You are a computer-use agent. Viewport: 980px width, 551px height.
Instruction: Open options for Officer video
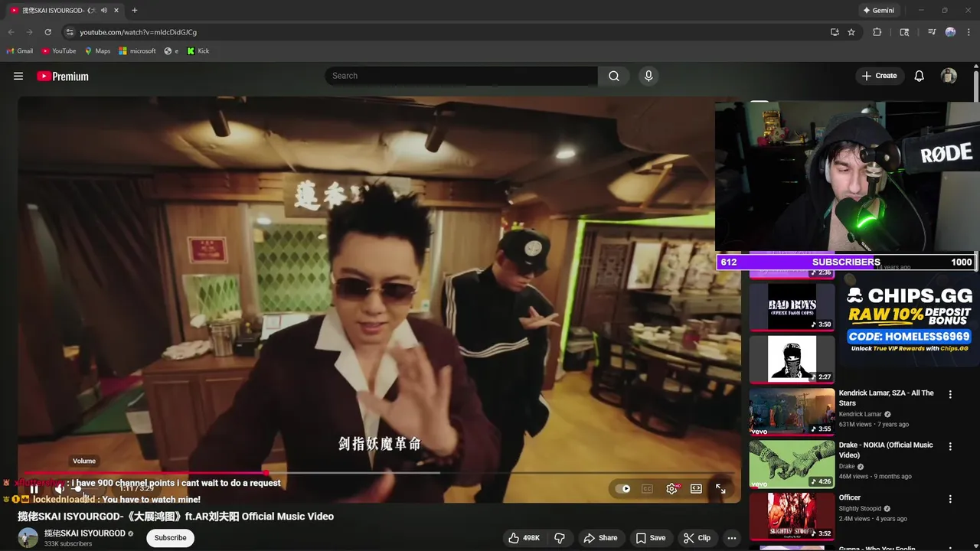tap(950, 499)
